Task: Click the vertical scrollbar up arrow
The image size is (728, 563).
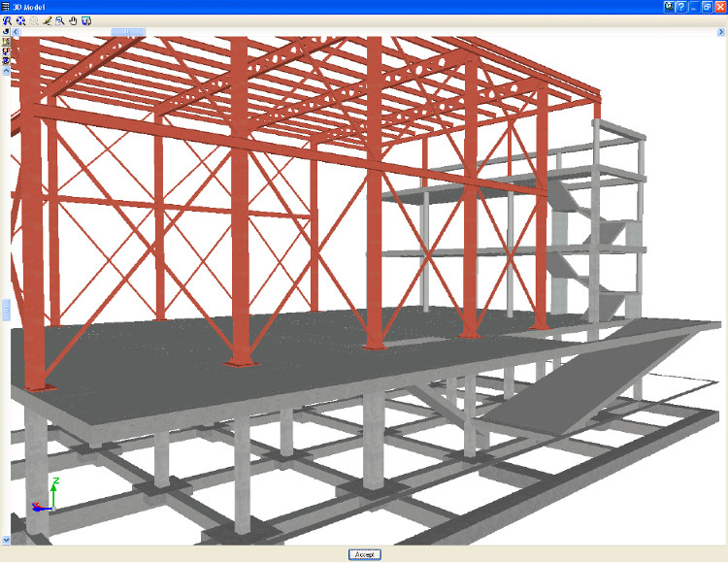Action: [x=6, y=72]
